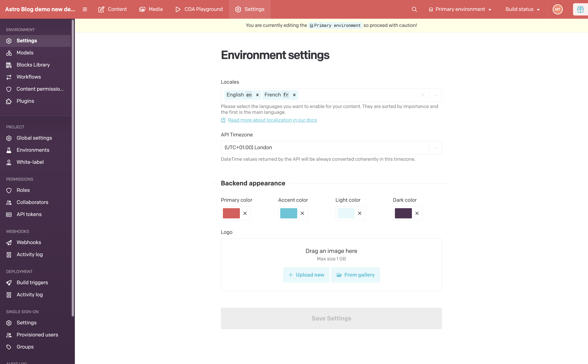Click the docs page icon beside localization link

pos(223,120)
